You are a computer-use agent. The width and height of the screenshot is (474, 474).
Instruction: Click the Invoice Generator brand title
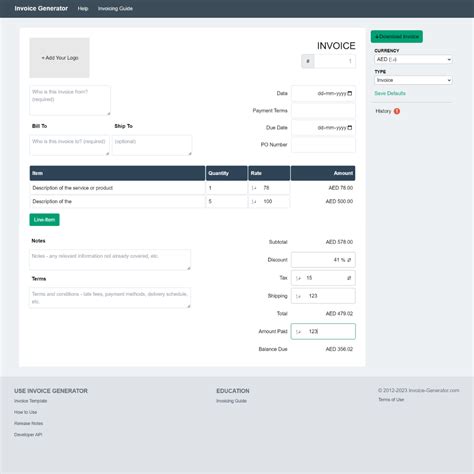click(41, 8)
